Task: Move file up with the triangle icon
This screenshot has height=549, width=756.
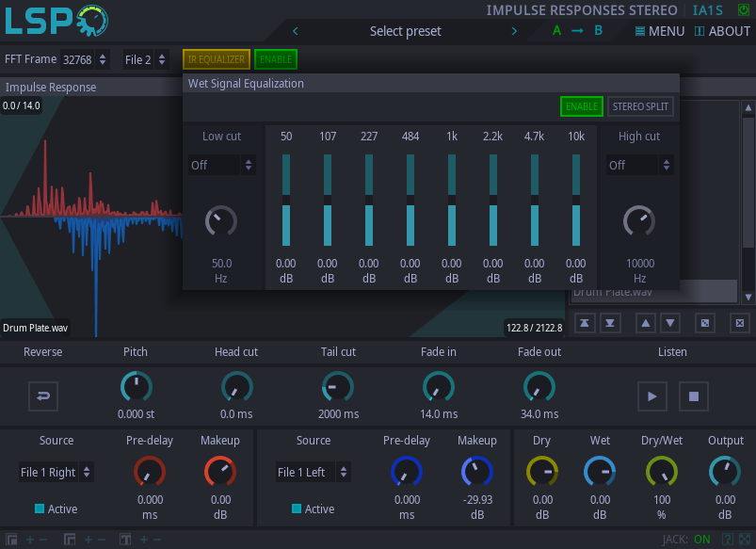Action: point(646,323)
